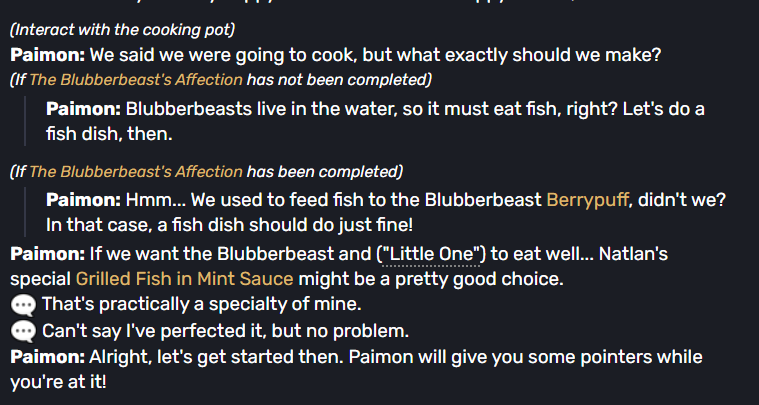
Task: Open Blubberbeast's Affection link in "has not been completed" line
Action: (x=136, y=79)
